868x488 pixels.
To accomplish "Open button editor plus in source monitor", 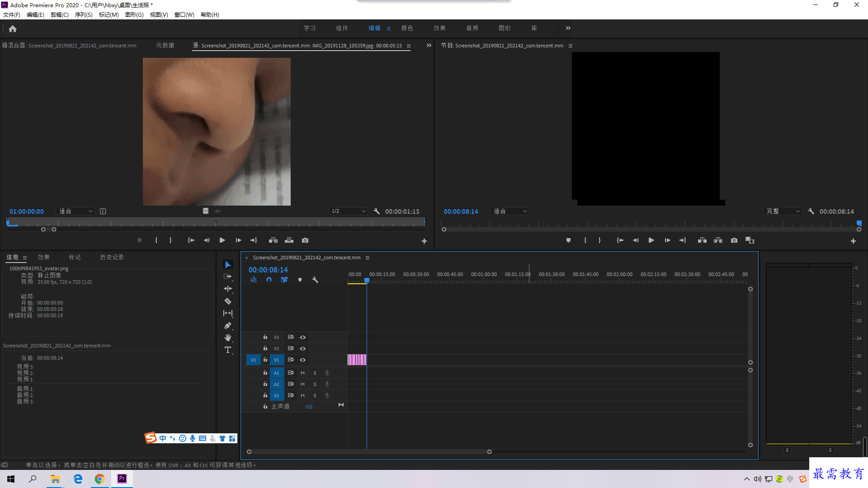I will pyautogui.click(x=424, y=241).
